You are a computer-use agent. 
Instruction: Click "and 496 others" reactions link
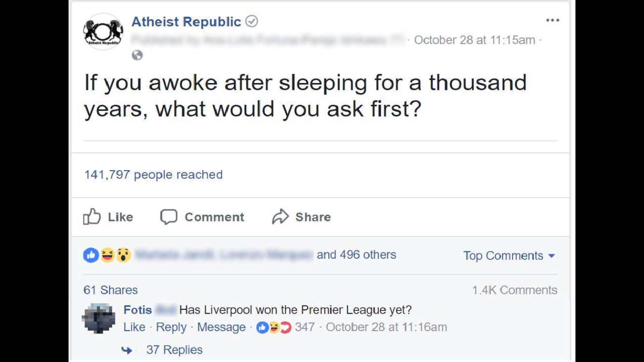point(356,255)
